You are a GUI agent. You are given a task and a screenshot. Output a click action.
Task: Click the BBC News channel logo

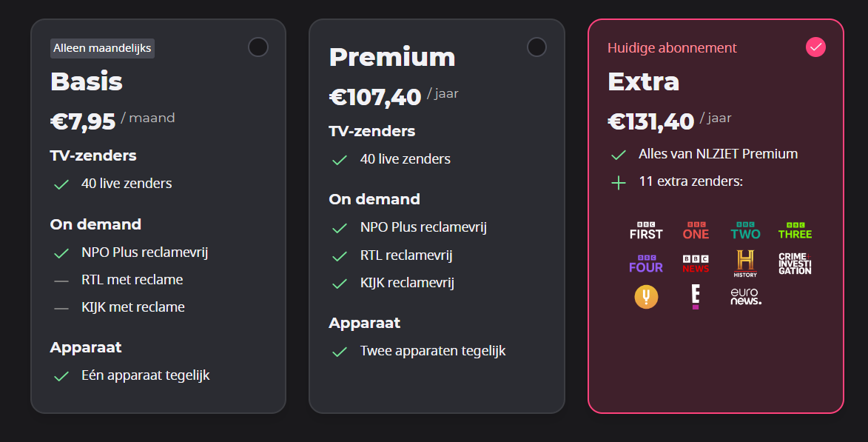click(x=696, y=264)
